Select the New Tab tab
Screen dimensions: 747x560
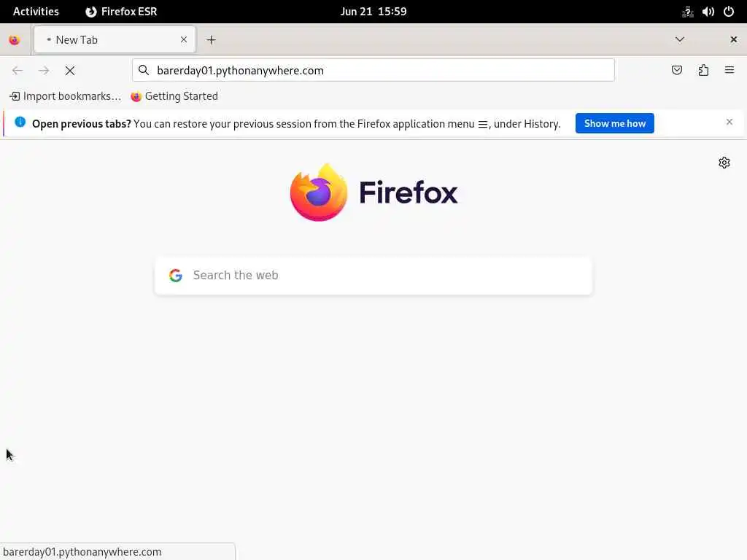(x=115, y=39)
